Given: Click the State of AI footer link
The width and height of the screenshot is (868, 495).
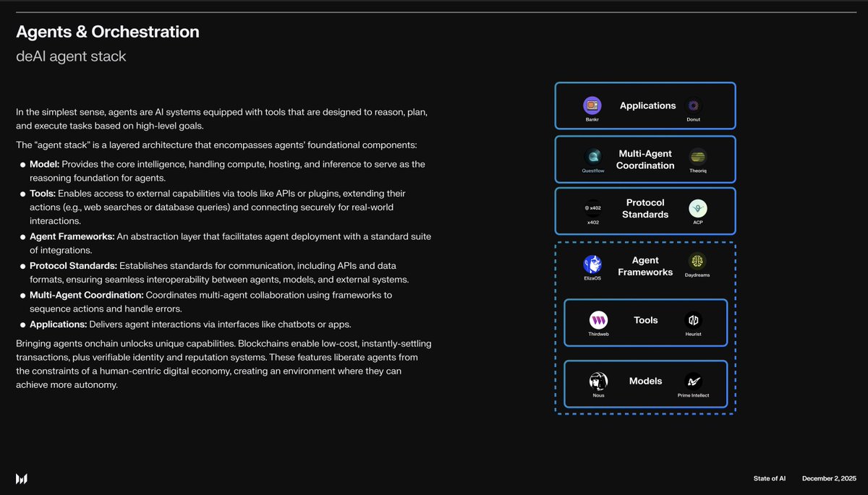Looking at the screenshot, I should [769, 478].
